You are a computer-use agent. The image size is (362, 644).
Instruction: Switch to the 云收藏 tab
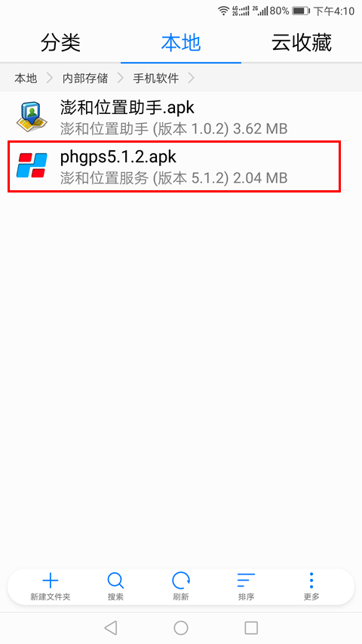(302, 42)
